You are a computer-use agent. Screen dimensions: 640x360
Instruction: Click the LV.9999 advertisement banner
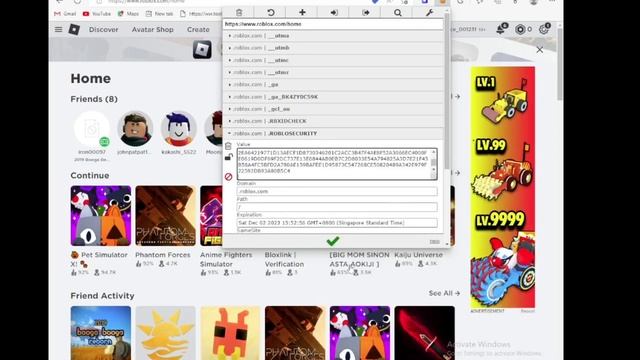click(502, 187)
